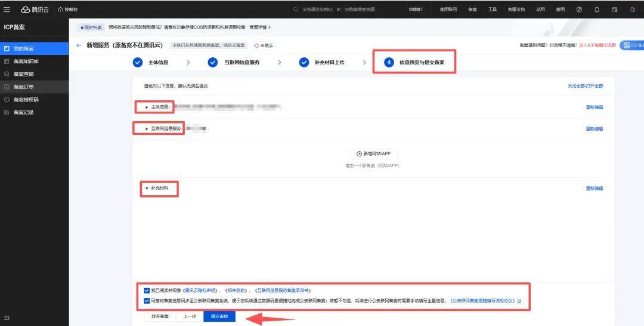Click the 备案知识库 sidebar icon
The image size is (644, 326).
[7, 61]
